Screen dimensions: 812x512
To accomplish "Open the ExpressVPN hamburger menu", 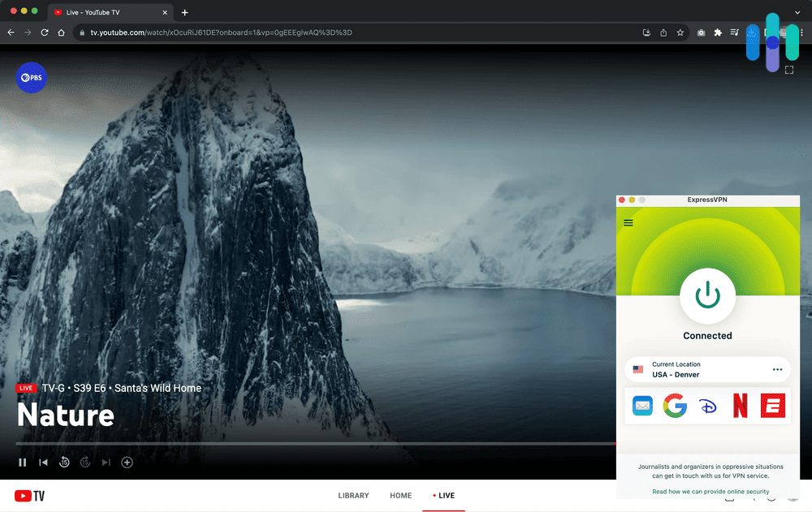I will [628, 222].
